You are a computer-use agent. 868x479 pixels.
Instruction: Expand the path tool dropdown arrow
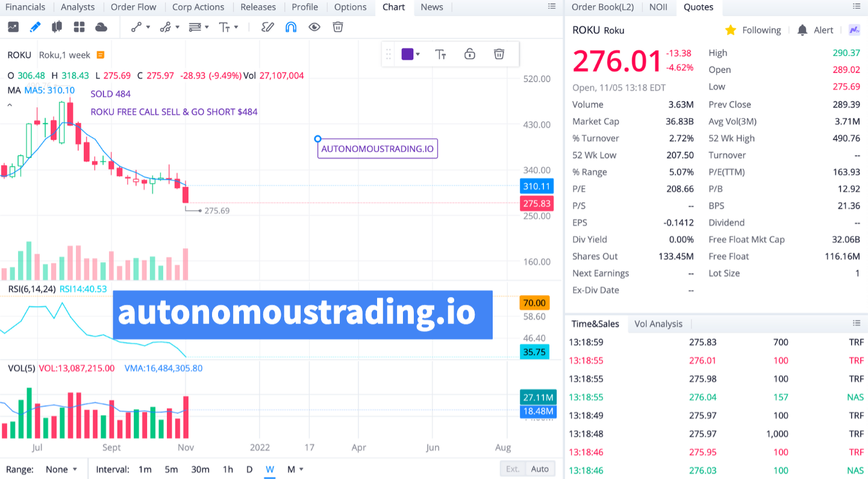coord(177,27)
